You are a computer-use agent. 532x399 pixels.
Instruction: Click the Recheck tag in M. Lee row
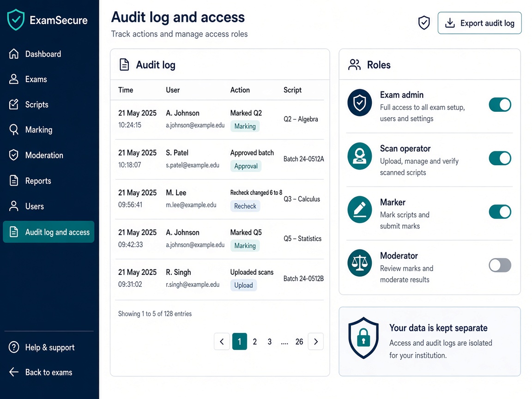tap(245, 206)
